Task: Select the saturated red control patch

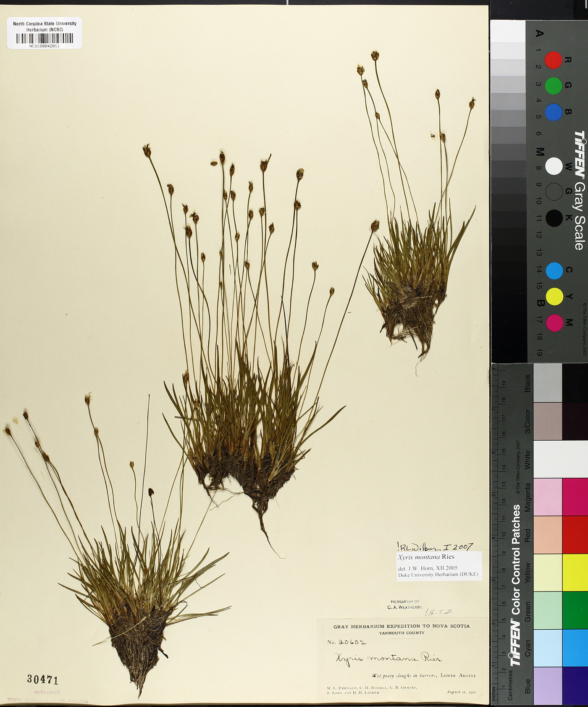Action: pos(575,535)
